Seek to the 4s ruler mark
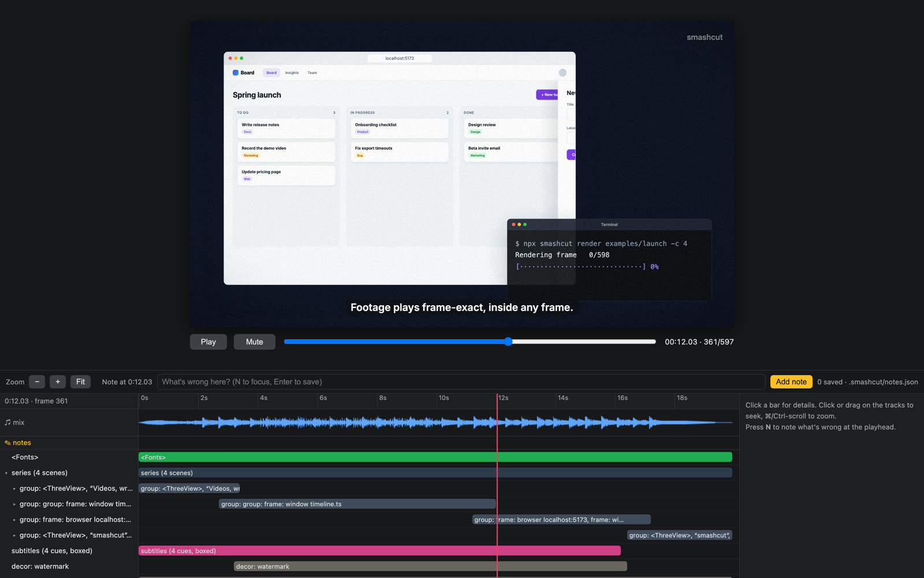This screenshot has height=578, width=924. tap(263, 398)
